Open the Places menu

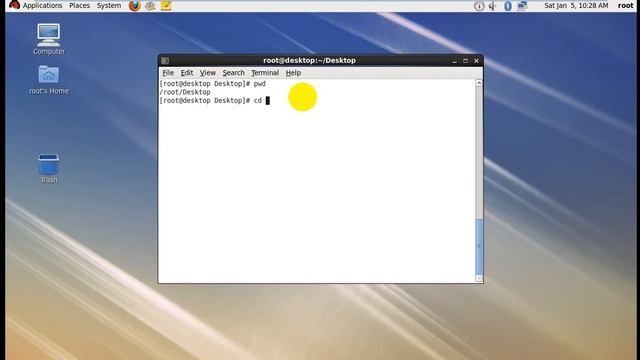point(80,6)
